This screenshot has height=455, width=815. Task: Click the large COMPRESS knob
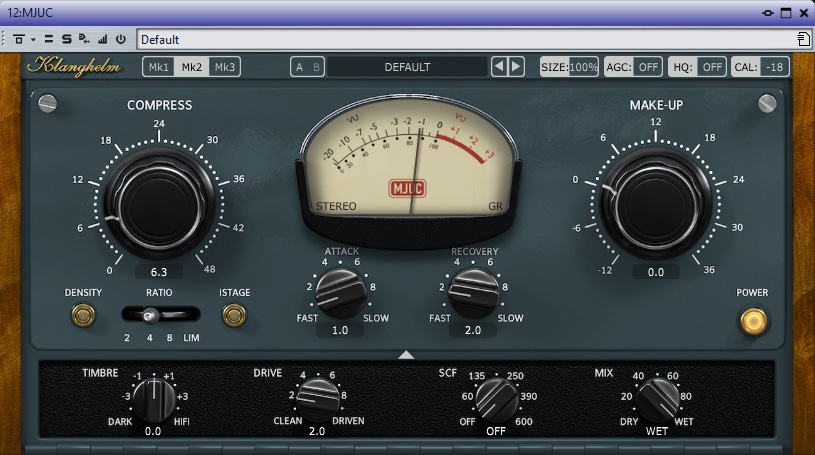click(x=159, y=203)
